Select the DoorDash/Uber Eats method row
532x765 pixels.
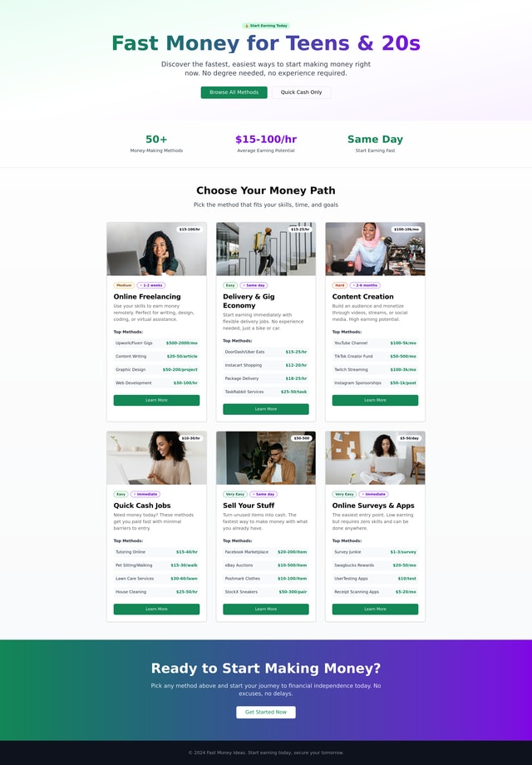pos(266,352)
